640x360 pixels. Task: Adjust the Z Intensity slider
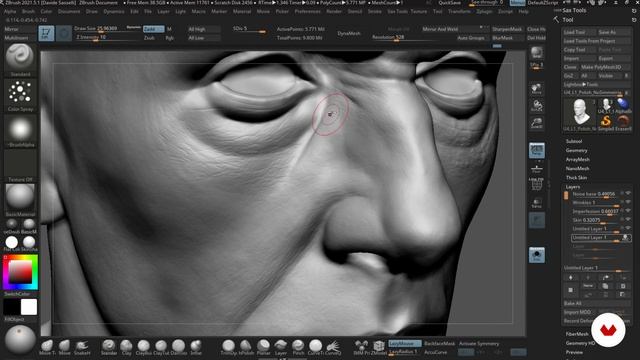pos(107,38)
